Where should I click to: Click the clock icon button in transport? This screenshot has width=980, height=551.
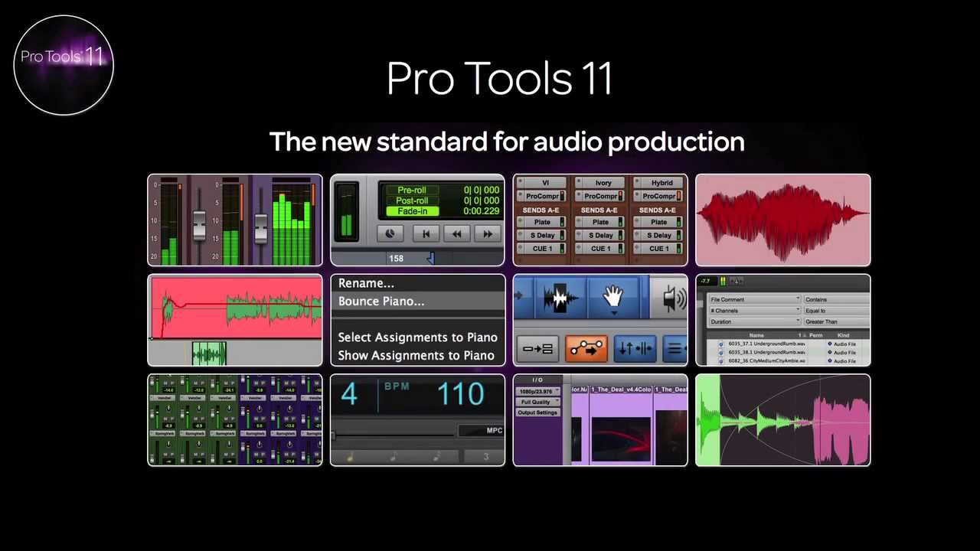click(x=390, y=234)
